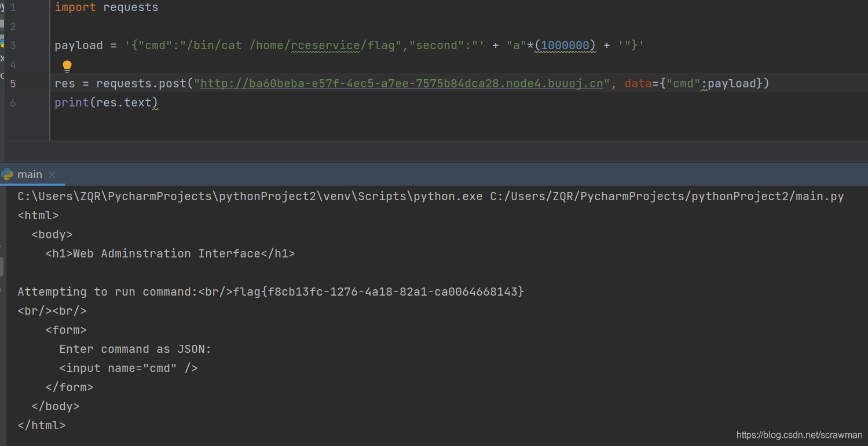The height and width of the screenshot is (446, 868).
Task: Click 'requests.post' call on line 5
Action: coord(141,84)
